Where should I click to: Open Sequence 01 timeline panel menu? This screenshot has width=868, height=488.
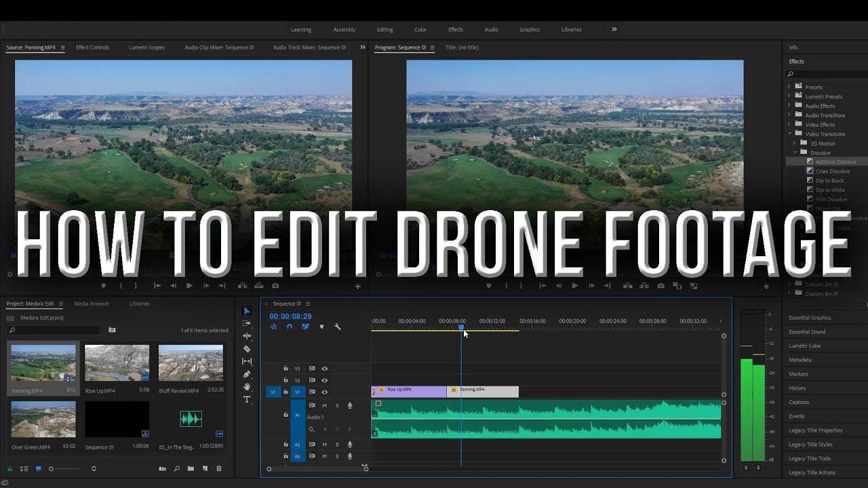click(x=307, y=304)
